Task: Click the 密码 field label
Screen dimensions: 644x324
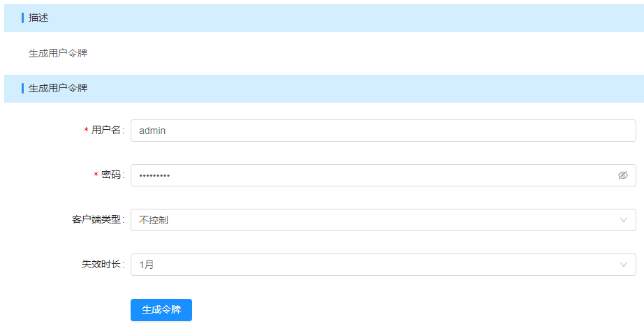Action: coord(111,175)
